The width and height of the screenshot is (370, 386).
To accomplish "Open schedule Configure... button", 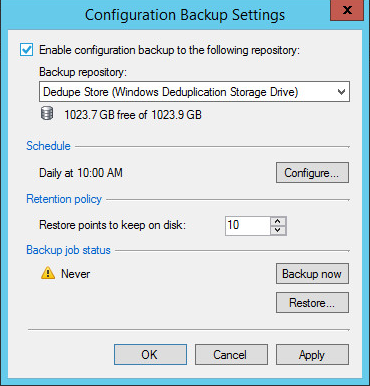I will pyautogui.click(x=312, y=173).
